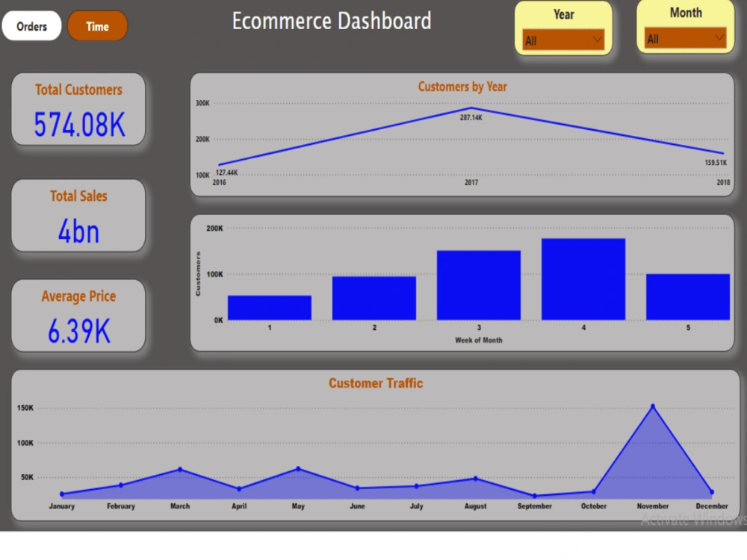Click the Customers by Year chart title
Viewport: 747px width, 560px height.
coord(462,86)
